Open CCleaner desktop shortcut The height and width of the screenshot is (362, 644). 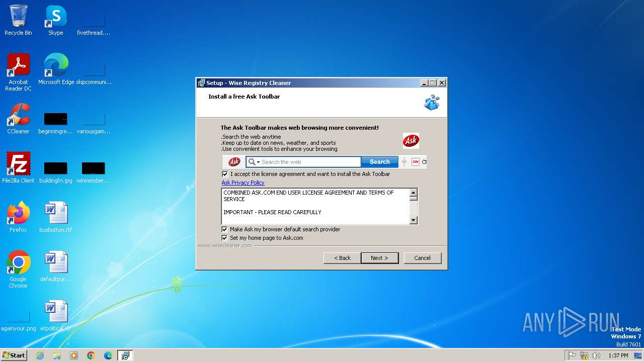(x=18, y=119)
